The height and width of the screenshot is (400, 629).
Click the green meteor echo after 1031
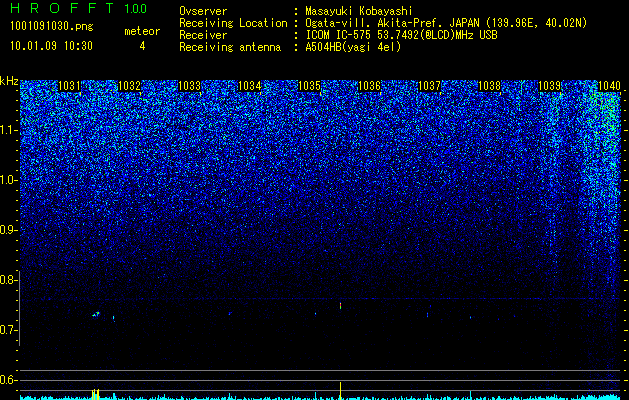(x=96, y=314)
